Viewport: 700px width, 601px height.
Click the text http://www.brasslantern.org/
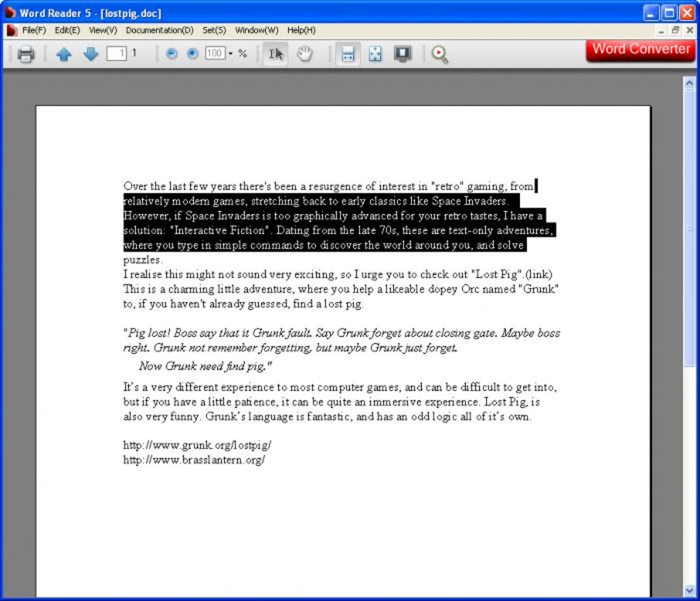point(194,460)
